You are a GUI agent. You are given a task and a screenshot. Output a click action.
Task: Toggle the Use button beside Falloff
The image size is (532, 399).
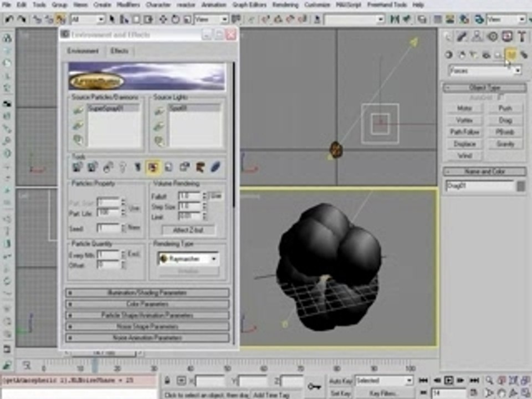(216, 196)
